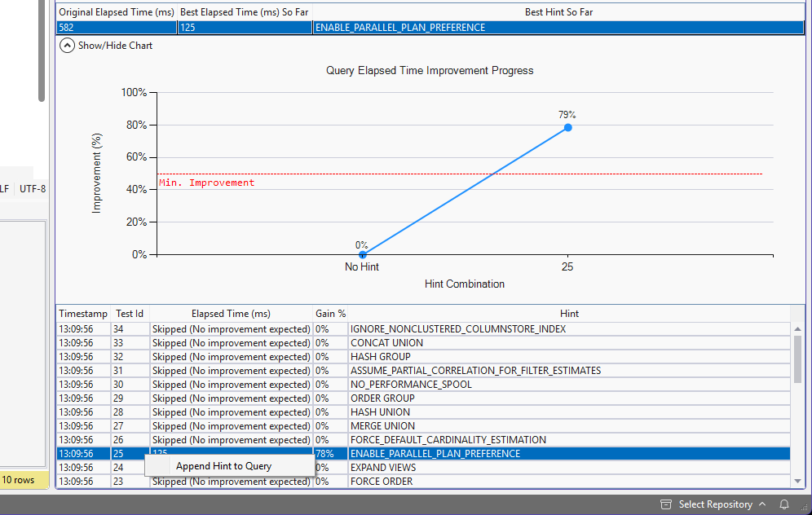This screenshot has height=515, width=812.
Task: Open the Select Repository label in status bar
Action: coord(715,504)
